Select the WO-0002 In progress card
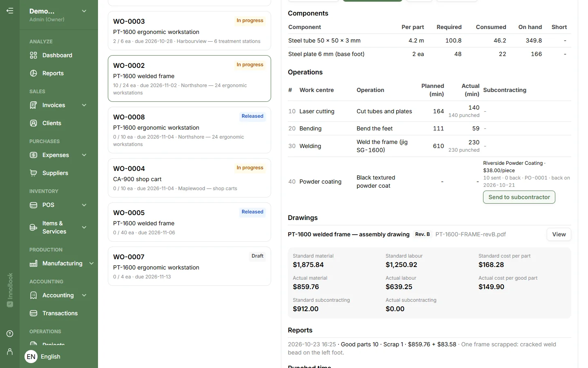This screenshot has width=588, height=368. 189,79
